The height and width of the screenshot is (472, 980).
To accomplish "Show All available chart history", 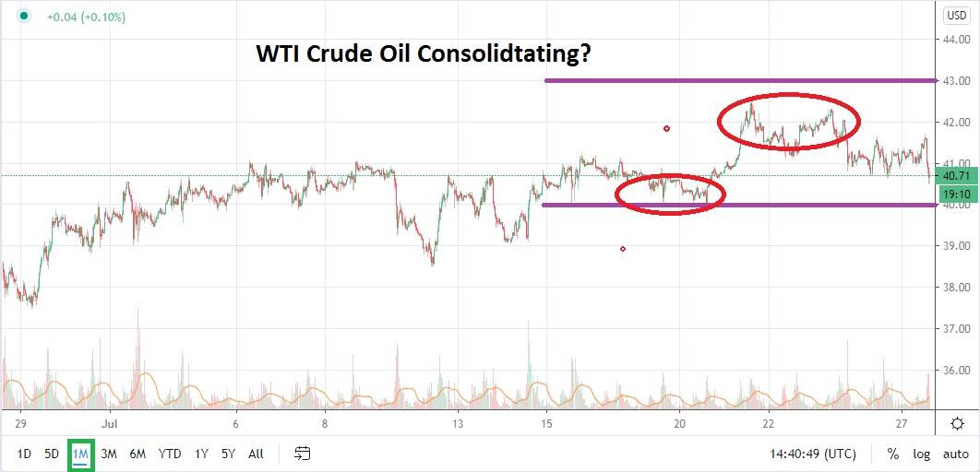I will point(256,454).
